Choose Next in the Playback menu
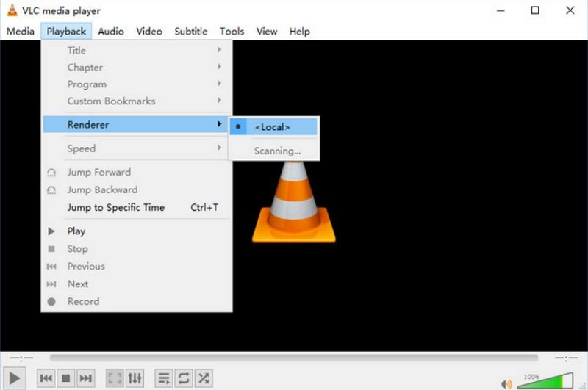Screen dimensions: 588x390 point(137,284)
